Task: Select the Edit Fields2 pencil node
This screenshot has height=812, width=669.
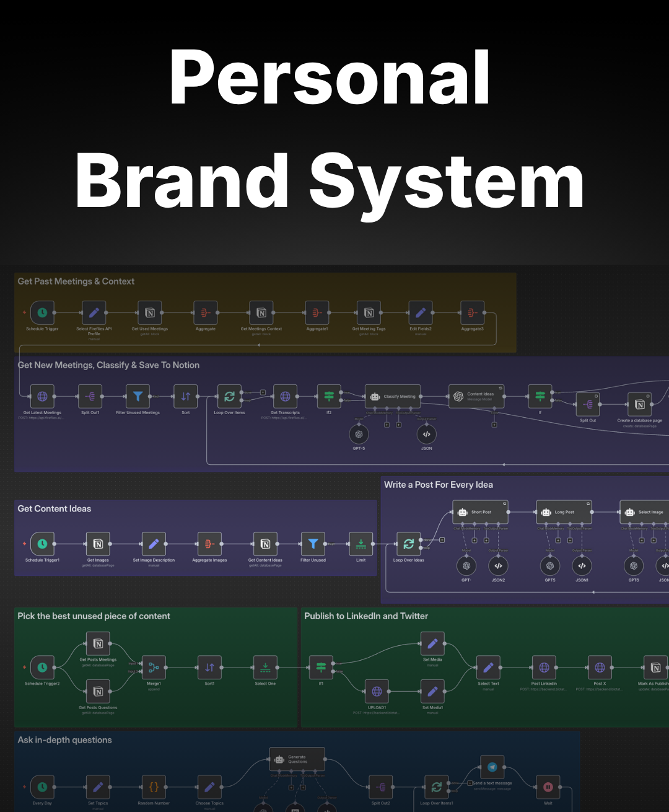Action: click(421, 312)
